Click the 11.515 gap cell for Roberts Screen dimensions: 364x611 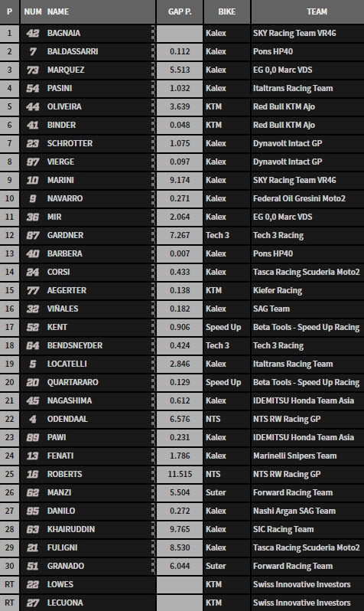180,474
